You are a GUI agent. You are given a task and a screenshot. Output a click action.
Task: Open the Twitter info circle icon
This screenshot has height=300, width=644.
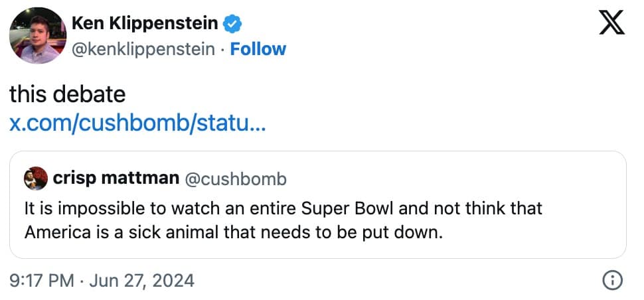point(611,280)
